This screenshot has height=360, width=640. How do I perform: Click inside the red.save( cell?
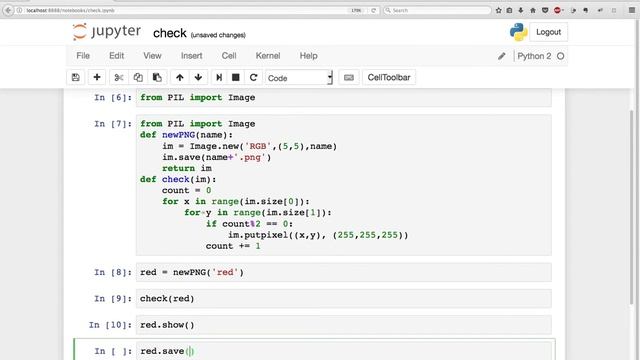coord(344,351)
